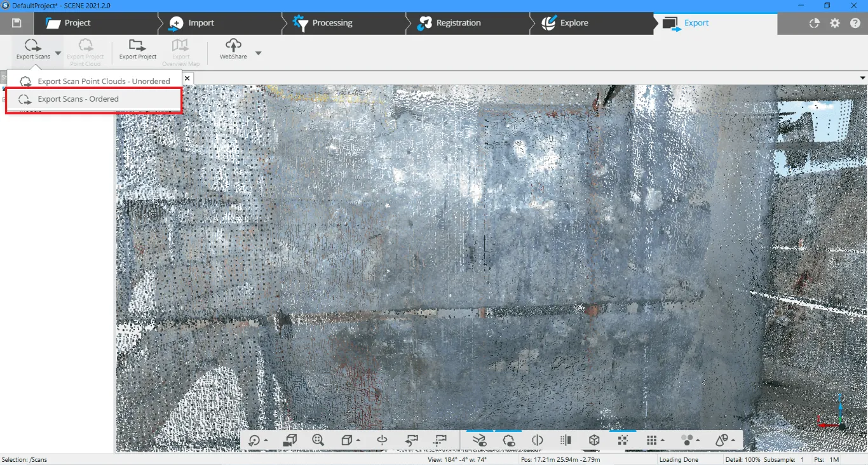Expand the navigation mode options arrow
868x465 pixels.
(x=266, y=440)
